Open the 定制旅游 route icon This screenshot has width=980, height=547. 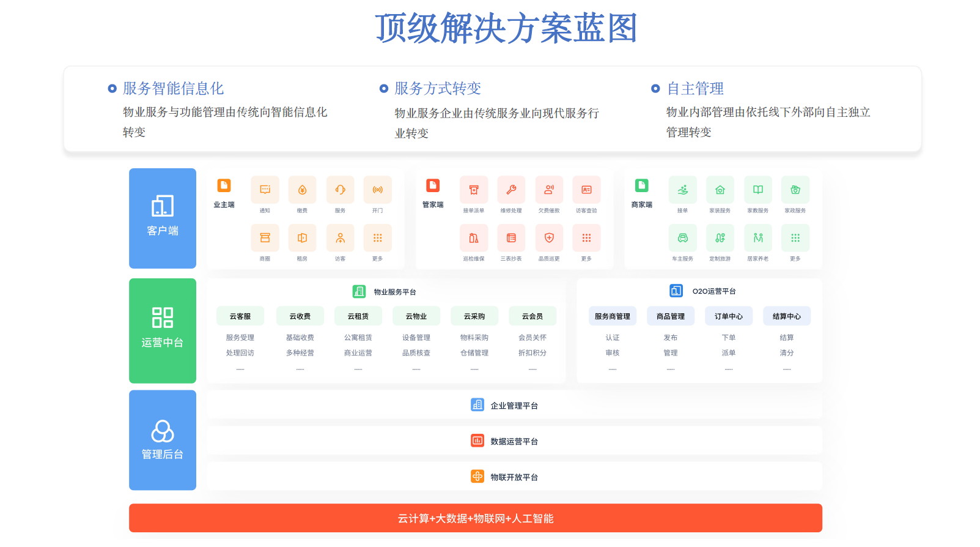click(x=720, y=238)
